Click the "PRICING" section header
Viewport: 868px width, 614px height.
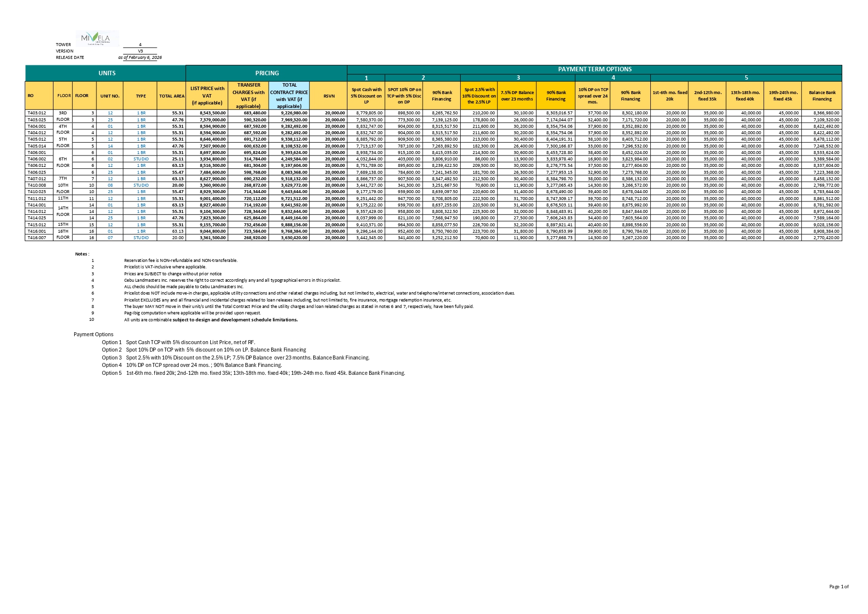click(267, 73)
